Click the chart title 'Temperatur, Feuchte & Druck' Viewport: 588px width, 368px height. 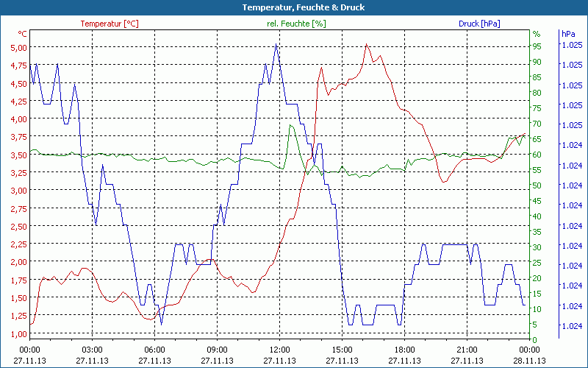[303, 7]
